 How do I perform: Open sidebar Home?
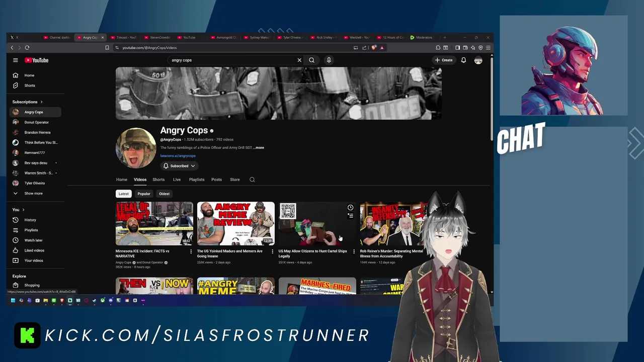click(x=35, y=75)
